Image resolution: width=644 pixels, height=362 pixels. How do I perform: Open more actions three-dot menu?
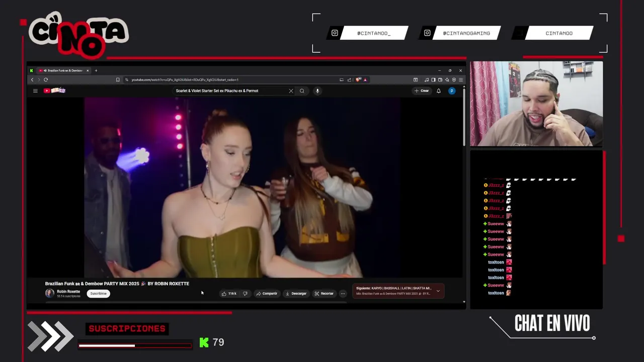[343, 294]
